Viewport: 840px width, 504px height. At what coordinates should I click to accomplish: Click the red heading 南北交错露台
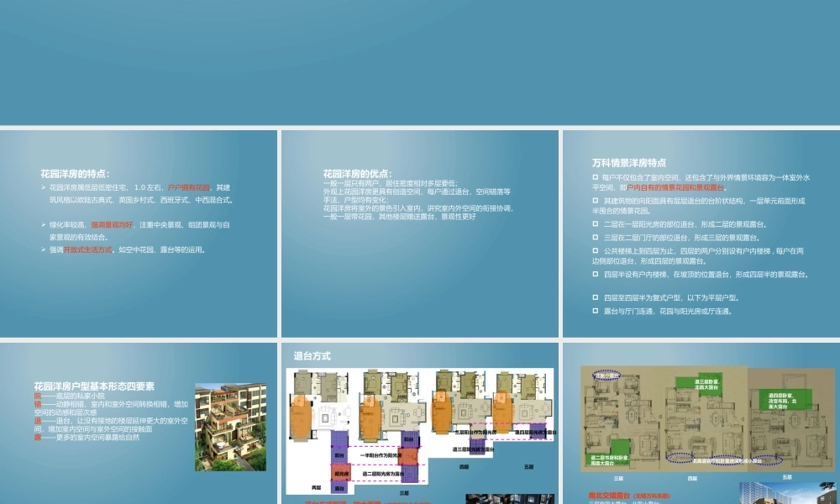click(x=608, y=496)
